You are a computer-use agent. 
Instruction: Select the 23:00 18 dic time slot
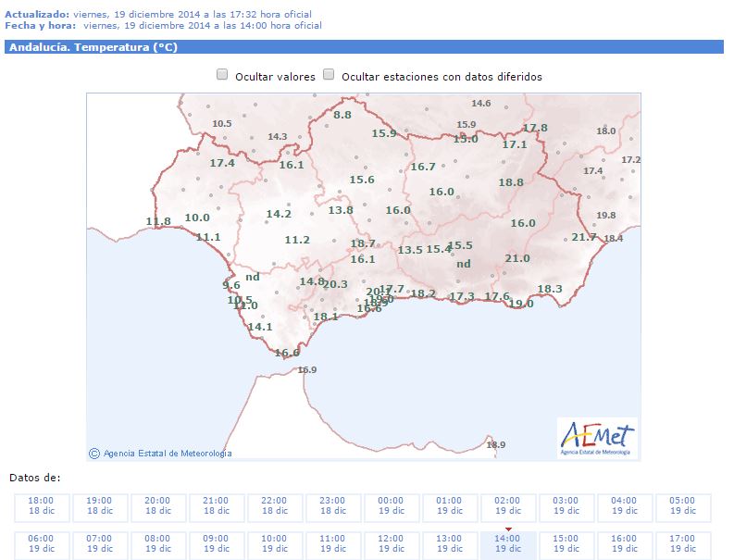tap(332, 505)
